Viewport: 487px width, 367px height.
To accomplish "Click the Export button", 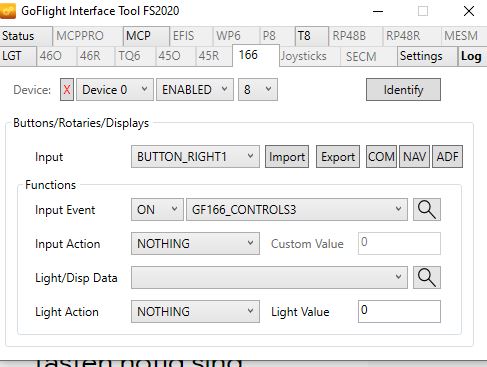I will [x=338, y=156].
